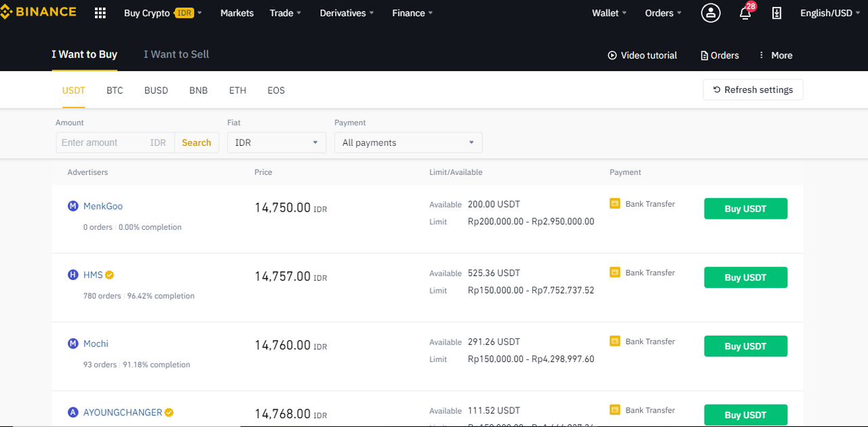The height and width of the screenshot is (427, 868).
Task: Click the Refresh settings button
Action: pyautogui.click(x=753, y=89)
